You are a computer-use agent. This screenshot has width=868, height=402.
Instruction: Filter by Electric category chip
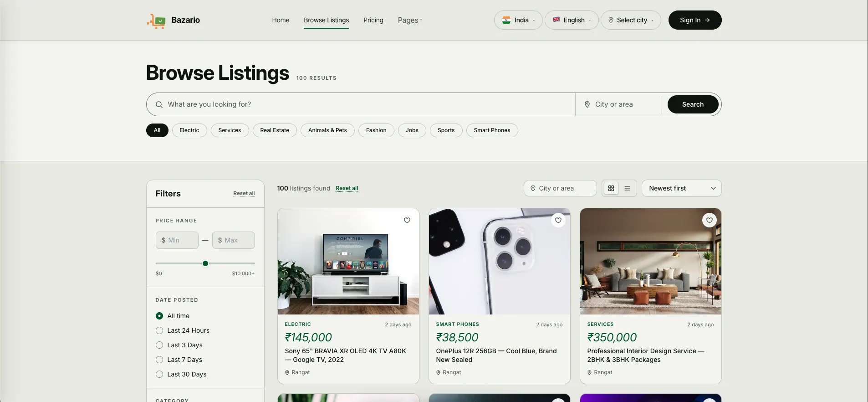click(189, 130)
